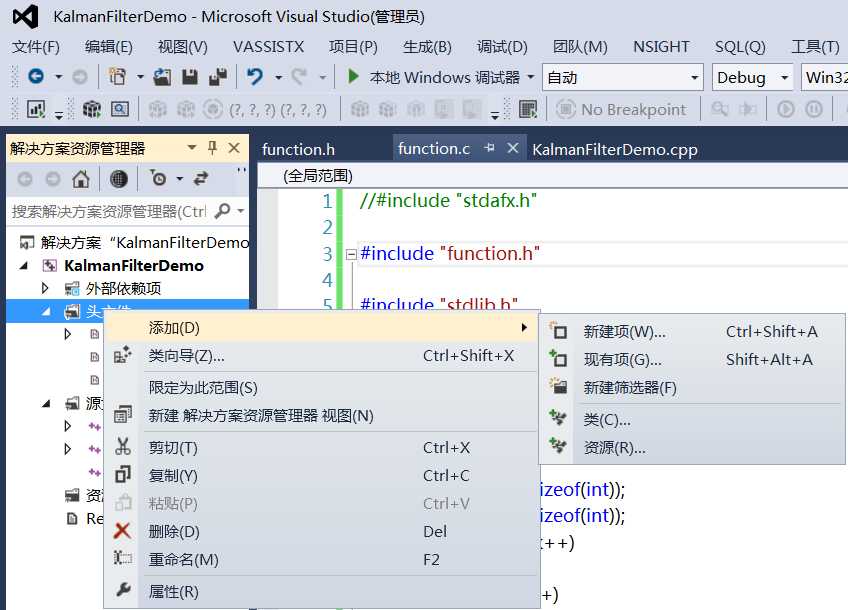Open the dropdown arrow beside 本地 Windows 调试器
The width and height of the screenshot is (848, 610).
(531, 77)
